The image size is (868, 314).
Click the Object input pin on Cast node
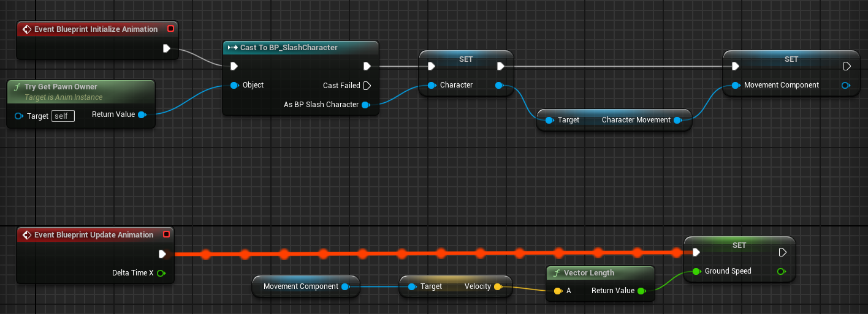(x=234, y=85)
